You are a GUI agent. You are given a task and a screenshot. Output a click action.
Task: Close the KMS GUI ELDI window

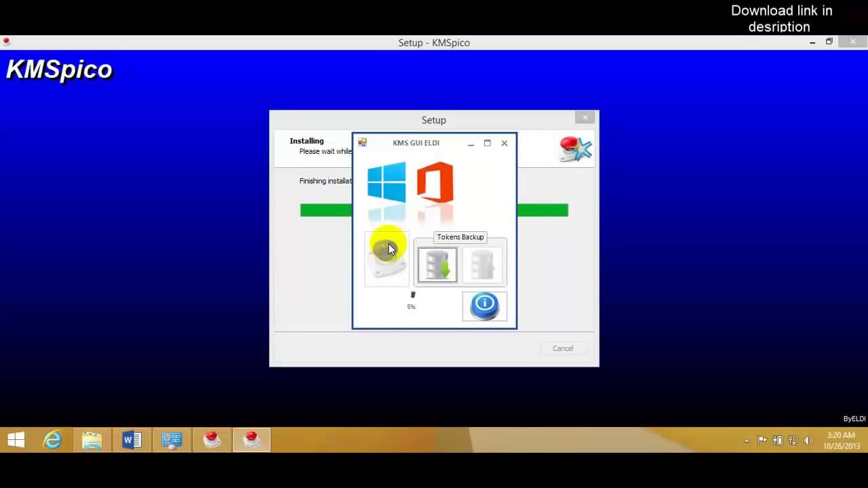pos(504,143)
